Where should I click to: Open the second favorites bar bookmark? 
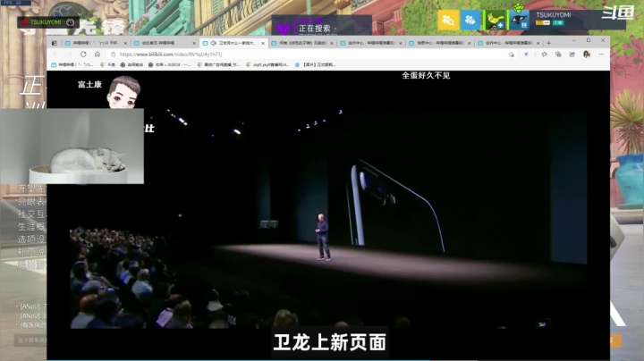(x=108, y=65)
